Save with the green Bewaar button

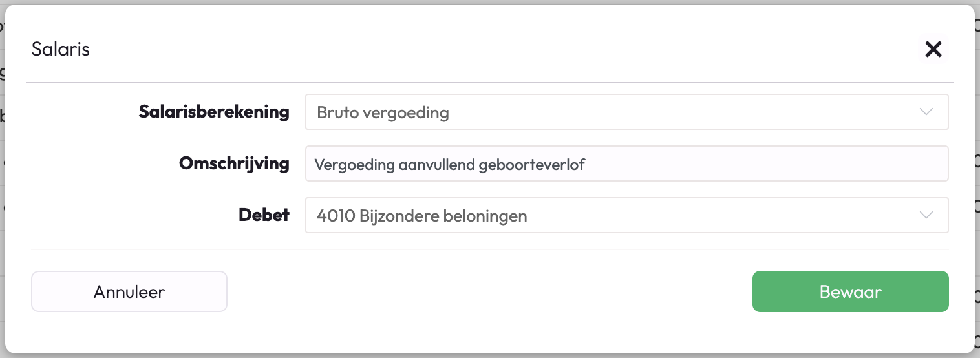[850, 291]
